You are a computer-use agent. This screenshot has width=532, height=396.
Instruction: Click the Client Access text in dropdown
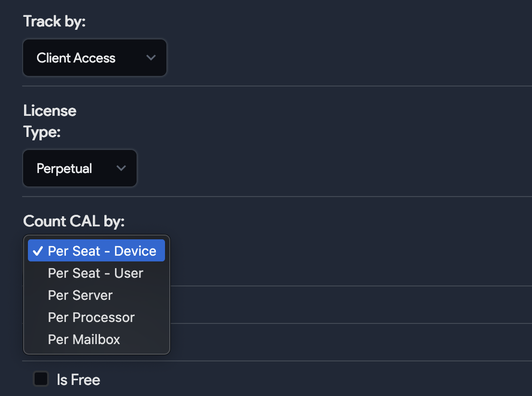tap(76, 58)
